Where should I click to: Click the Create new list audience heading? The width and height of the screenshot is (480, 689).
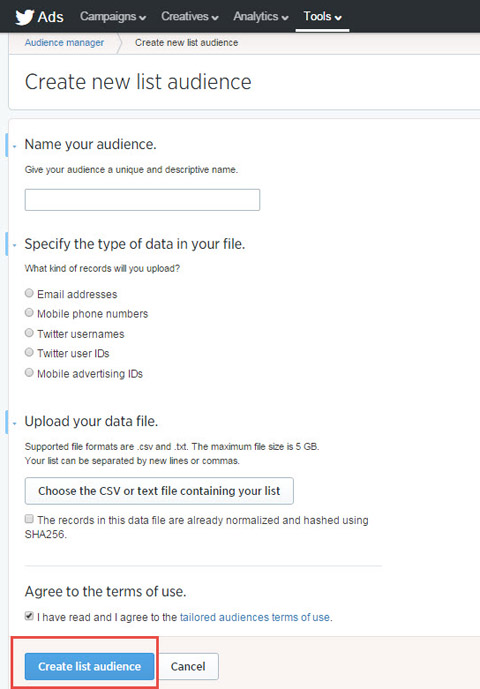[138, 82]
